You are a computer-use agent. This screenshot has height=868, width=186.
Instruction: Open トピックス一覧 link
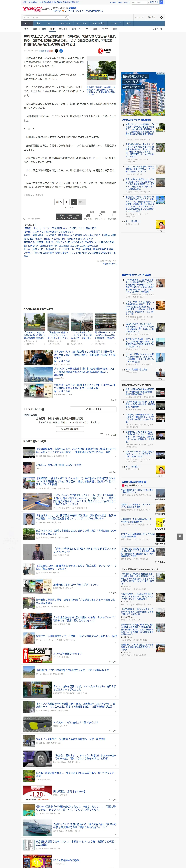pyautogui.click(x=155, y=29)
